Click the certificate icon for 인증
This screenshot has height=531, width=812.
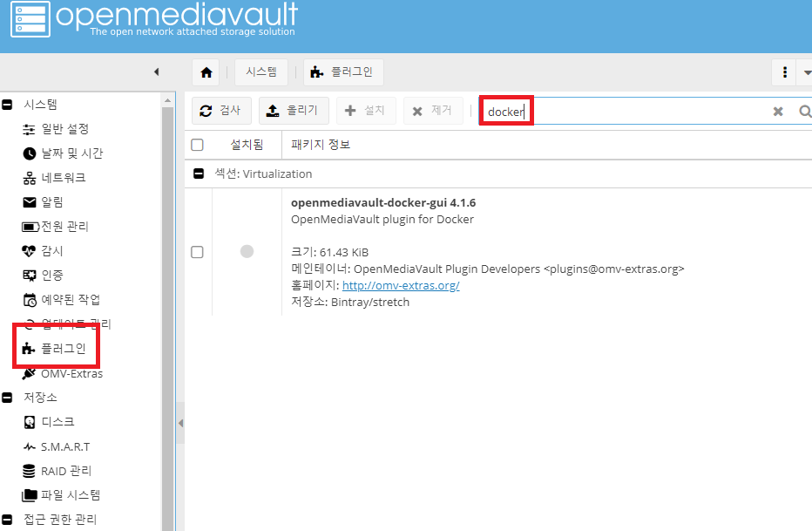coord(30,275)
